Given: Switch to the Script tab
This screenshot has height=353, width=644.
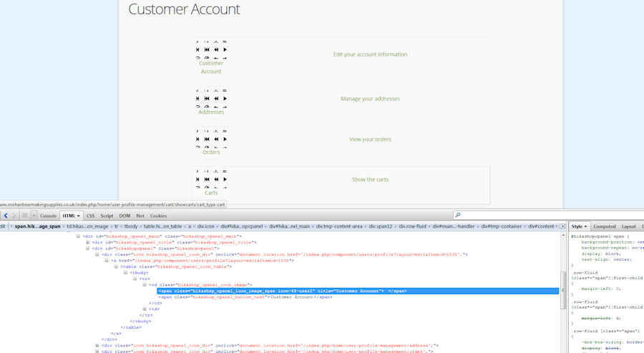Looking at the screenshot, I should click(x=107, y=216).
